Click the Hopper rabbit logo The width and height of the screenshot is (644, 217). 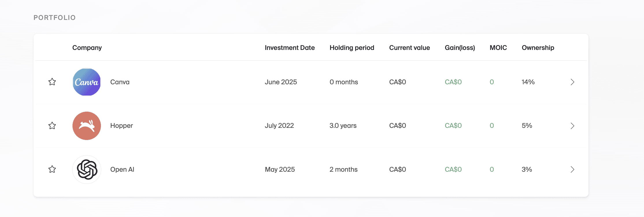tap(87, 126)
